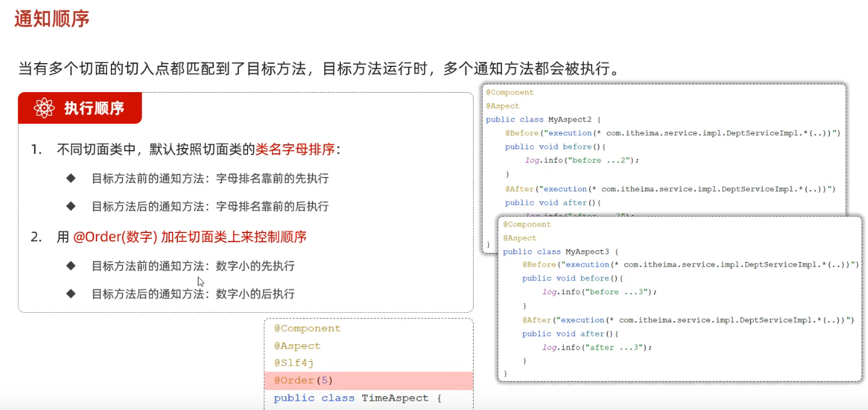Viewport: 868px width, 410px height.
Task: Click diamond bullet before 字母排名靠前的先执行
Action: click(x=71, y=178)
